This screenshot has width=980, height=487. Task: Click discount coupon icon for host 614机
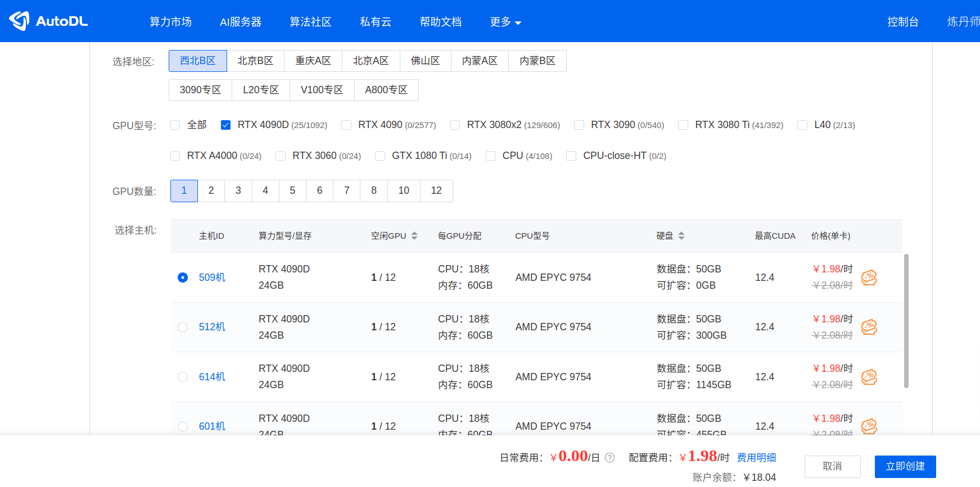coord(869,377)
